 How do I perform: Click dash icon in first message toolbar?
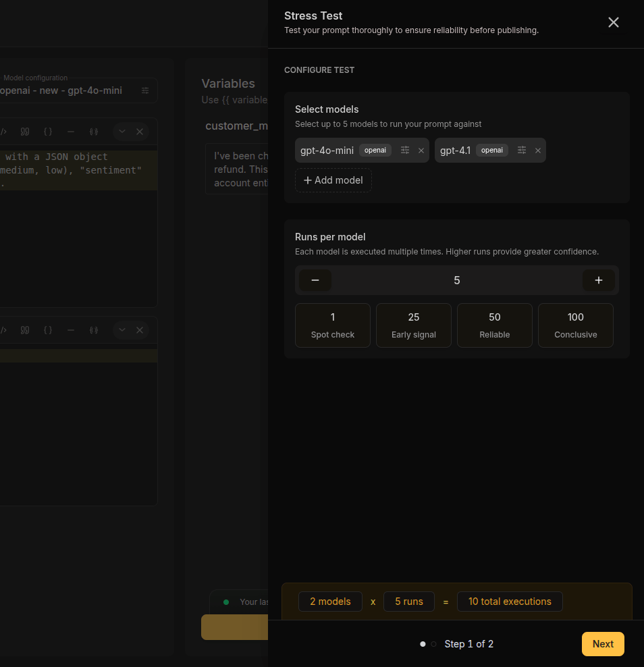[x=71, y=132]
